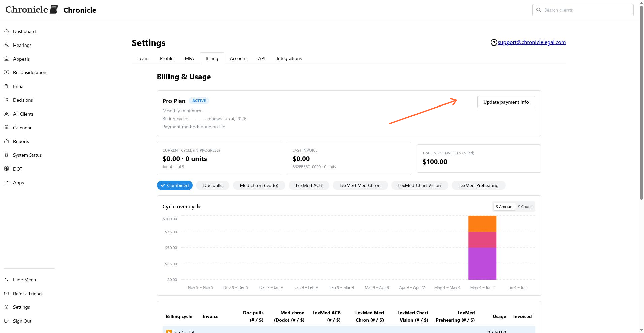The height and width of the screenshot is (333, 644).
Task: Open the Apps grid icon
Action: [x=6, y=183]
